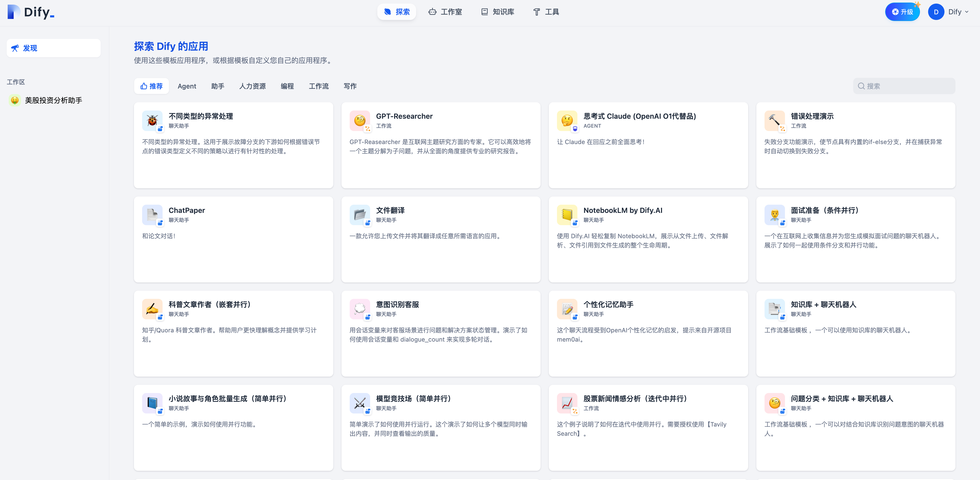
Task: Open the 不同类型的异常处理 template title
Action: click(200, 116)
